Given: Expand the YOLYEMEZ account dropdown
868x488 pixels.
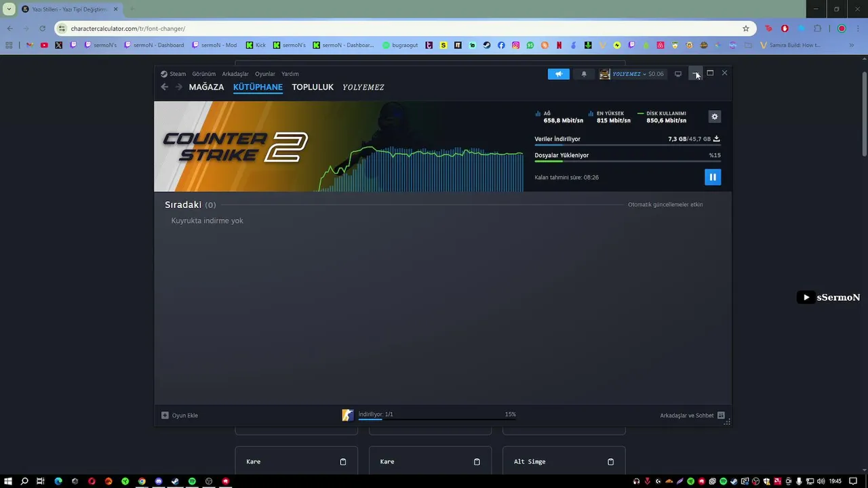Looking at the screenshot, I should tap(644, 74).
